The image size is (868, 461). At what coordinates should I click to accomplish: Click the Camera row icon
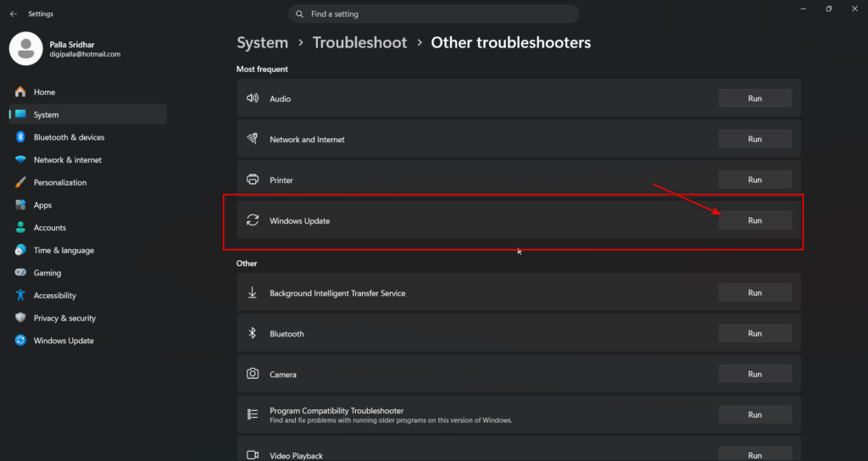pos(253,374)
